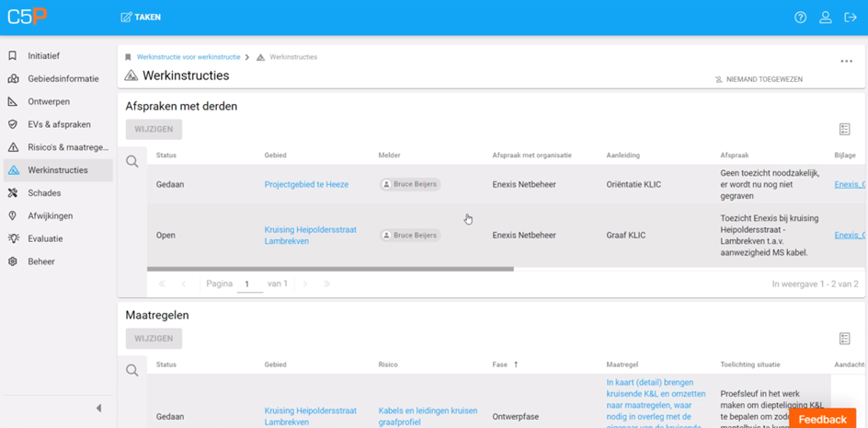Click search icon in Maatregelen table
868x428 pixels.
point(132,371)
